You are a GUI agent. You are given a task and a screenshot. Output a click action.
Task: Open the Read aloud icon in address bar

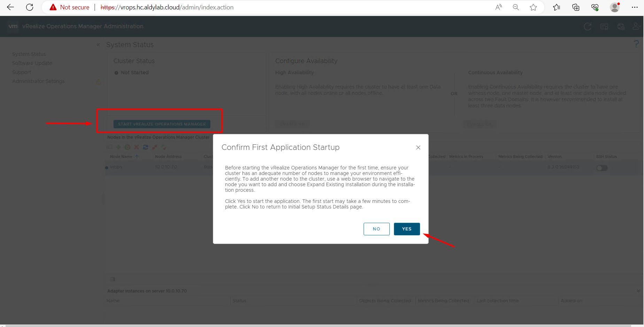498,7
